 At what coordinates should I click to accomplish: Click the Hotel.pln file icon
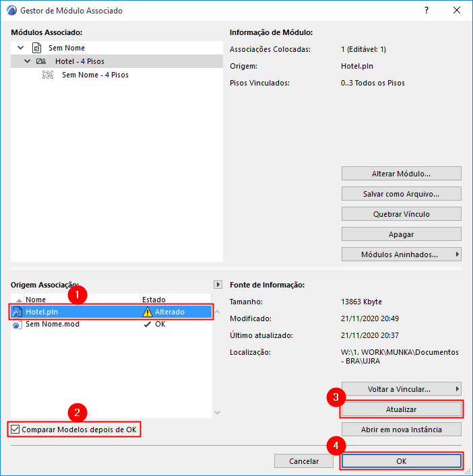click(x=17, y=312)
